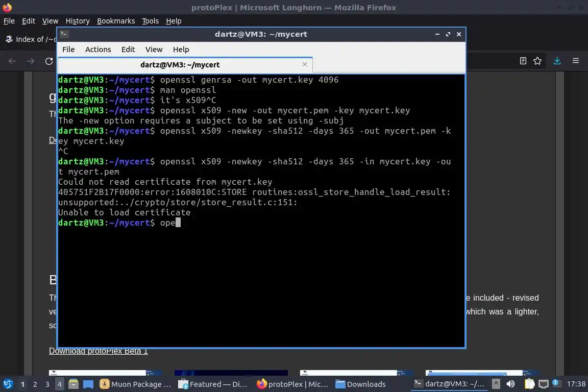The height and width of the screenshot is (392, 588).
Task: Click 'Unable to load certificate' terminal line
Action: click(124, 213)
